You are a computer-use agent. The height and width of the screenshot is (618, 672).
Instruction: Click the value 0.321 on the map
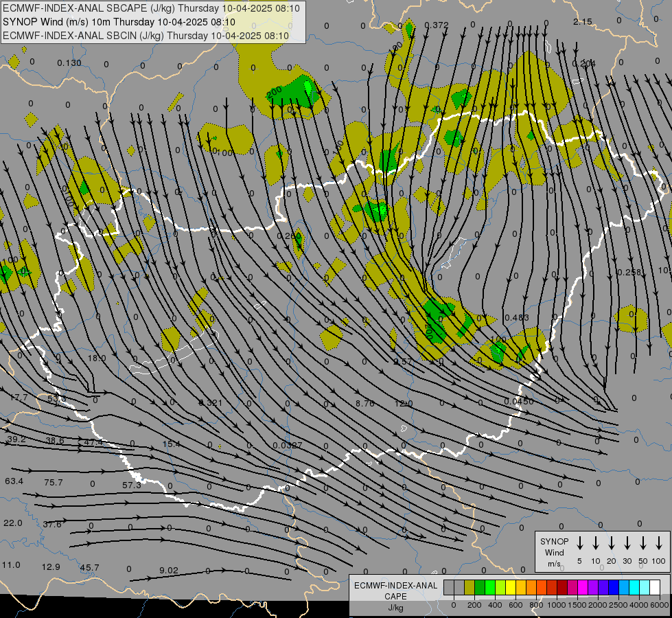(x=211, y=402)
